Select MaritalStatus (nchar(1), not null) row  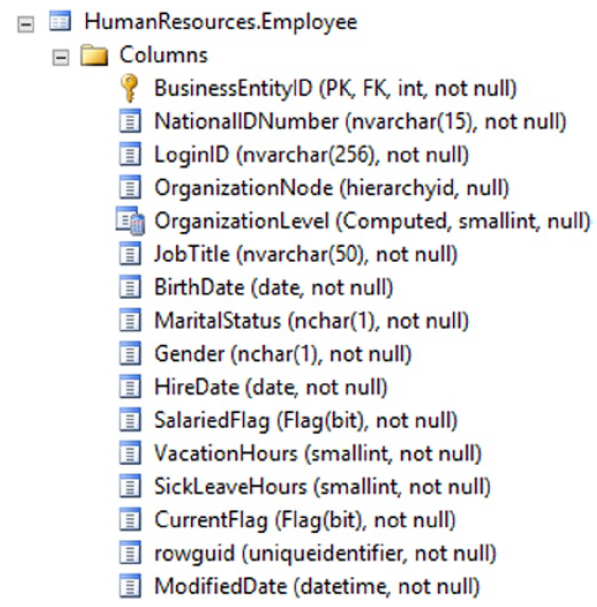point(311,321)
